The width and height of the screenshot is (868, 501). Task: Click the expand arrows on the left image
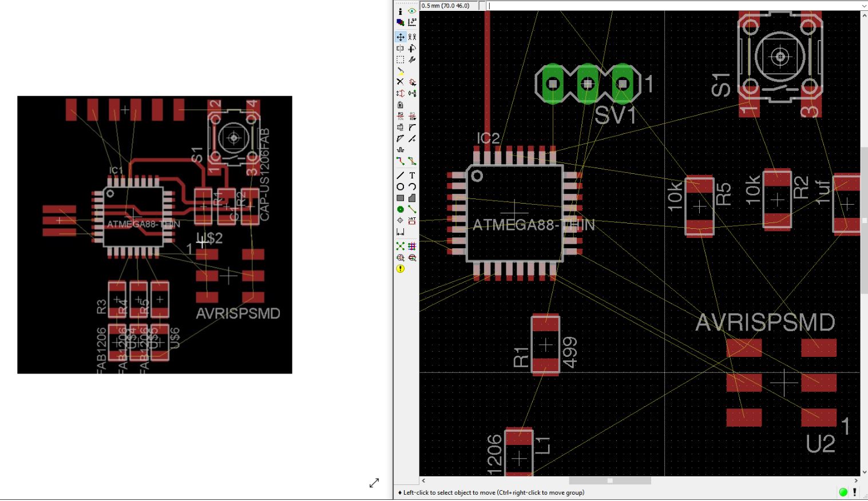click(x=374, y=483)
